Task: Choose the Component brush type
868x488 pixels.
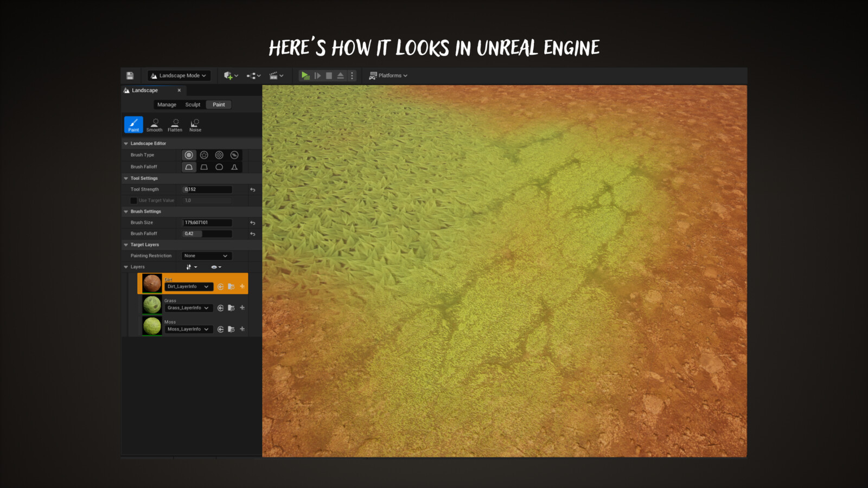Action: point(234,155)
